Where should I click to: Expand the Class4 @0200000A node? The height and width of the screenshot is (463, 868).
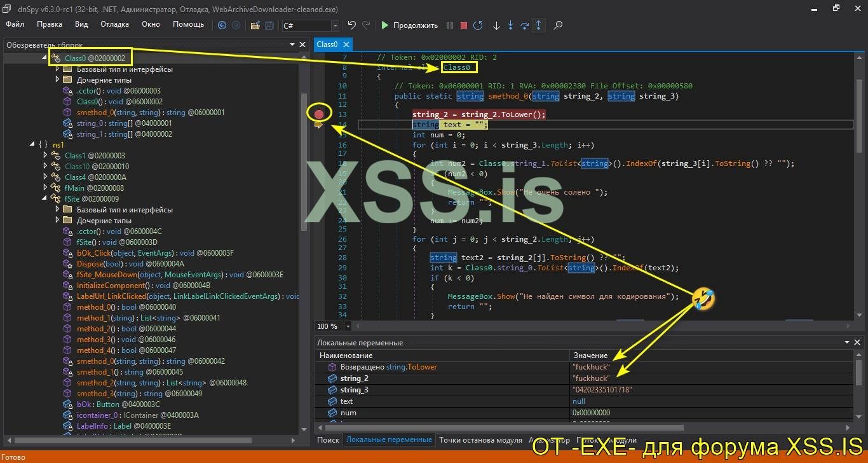point(44,177)
